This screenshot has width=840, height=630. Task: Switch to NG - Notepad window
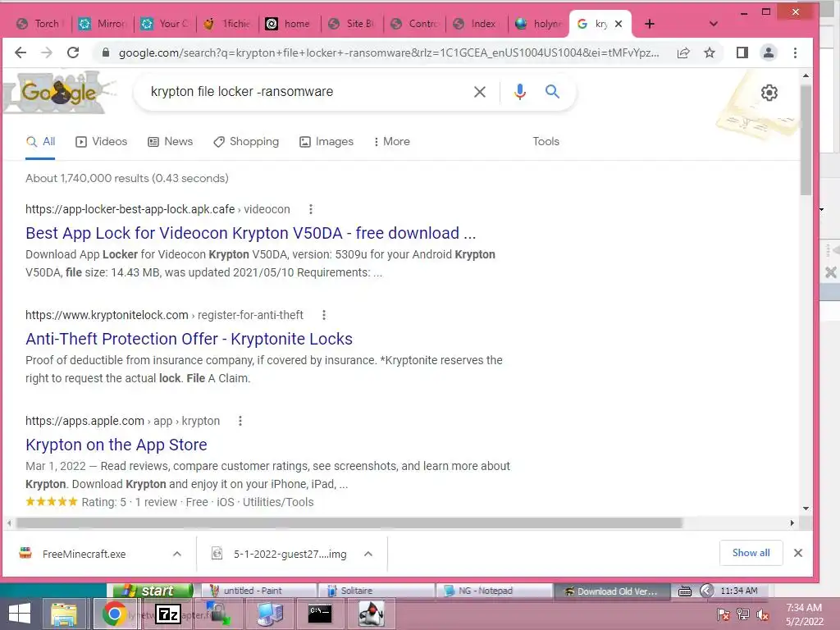click(494, 591)
